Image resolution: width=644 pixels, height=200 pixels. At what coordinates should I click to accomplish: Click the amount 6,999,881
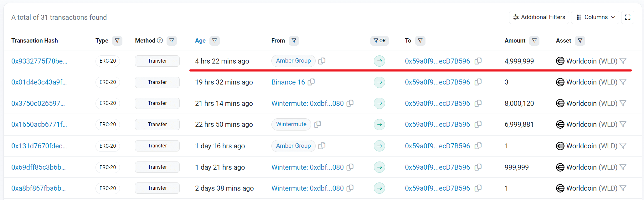[519, 124]
